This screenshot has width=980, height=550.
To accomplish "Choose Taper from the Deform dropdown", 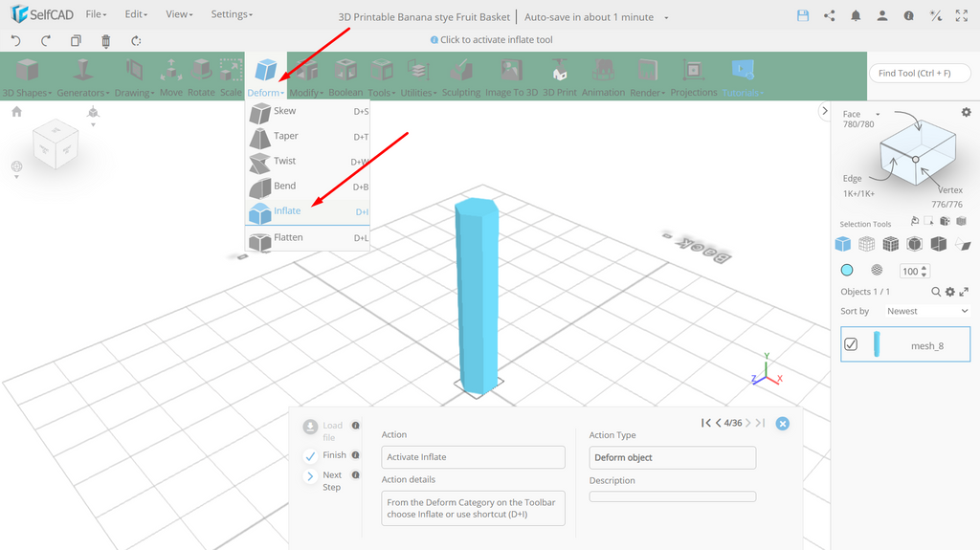I will (x=309, y=136).
